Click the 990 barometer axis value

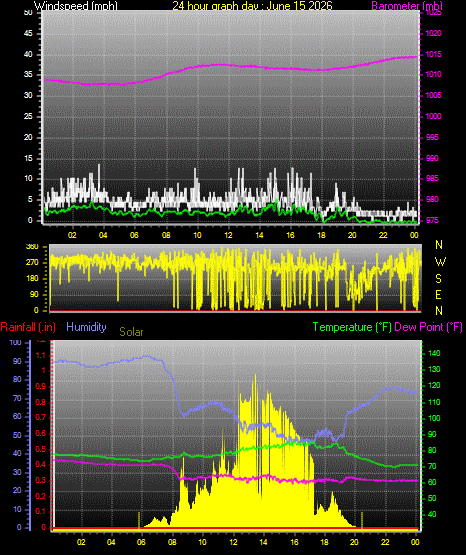432,158
